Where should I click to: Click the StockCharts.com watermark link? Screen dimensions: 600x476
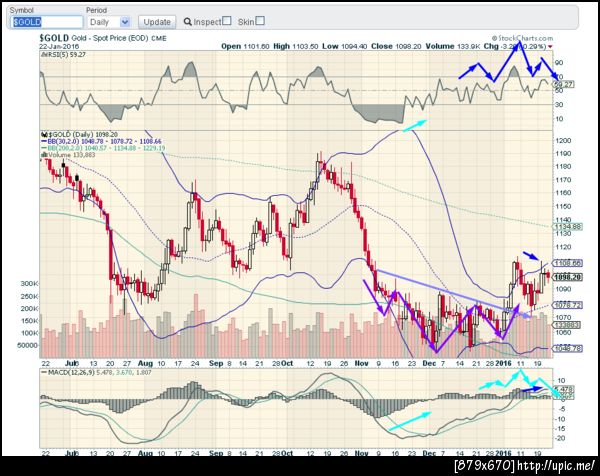[522, 38]
